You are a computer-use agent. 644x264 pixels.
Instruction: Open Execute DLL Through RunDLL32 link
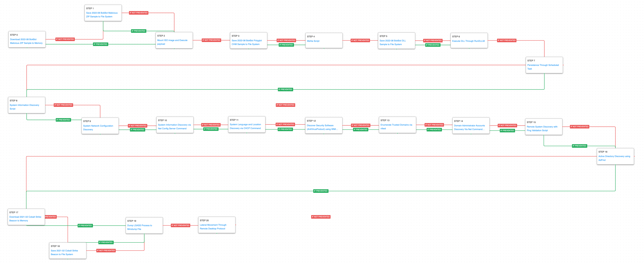pos(468,41)
